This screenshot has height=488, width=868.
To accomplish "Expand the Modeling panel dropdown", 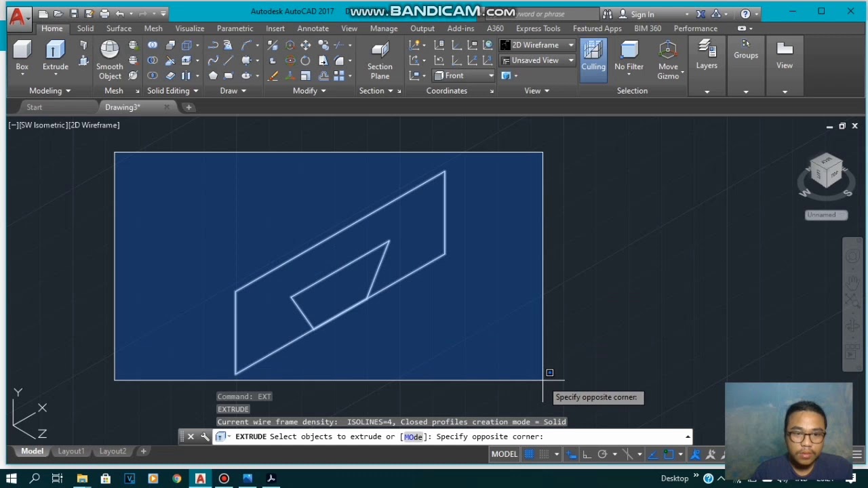I will [50, 91].
